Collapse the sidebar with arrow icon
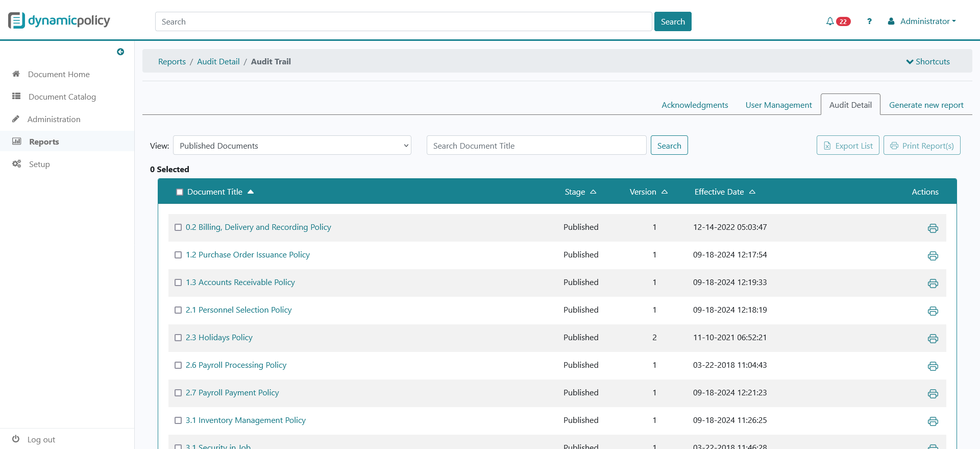 click(x=120, y=52)
